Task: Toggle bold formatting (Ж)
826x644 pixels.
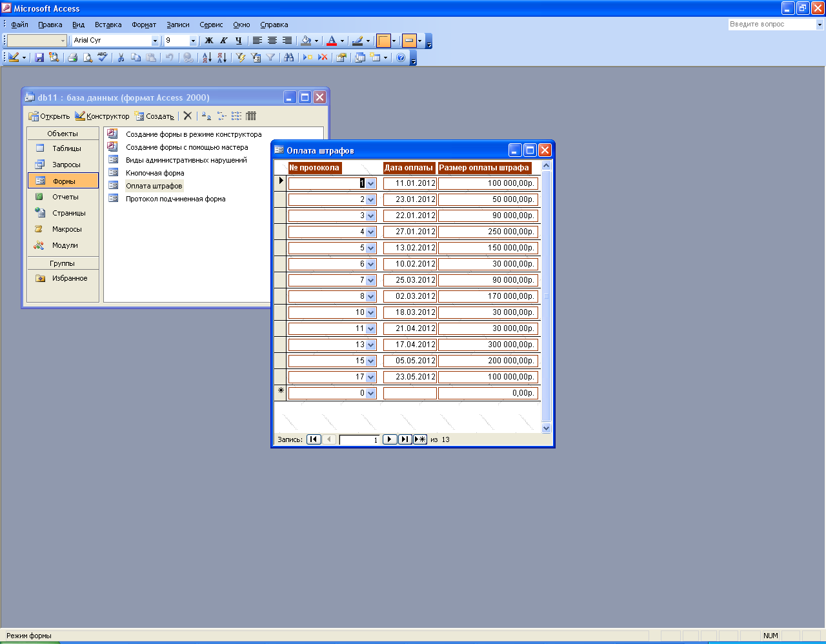Action: 208,41
